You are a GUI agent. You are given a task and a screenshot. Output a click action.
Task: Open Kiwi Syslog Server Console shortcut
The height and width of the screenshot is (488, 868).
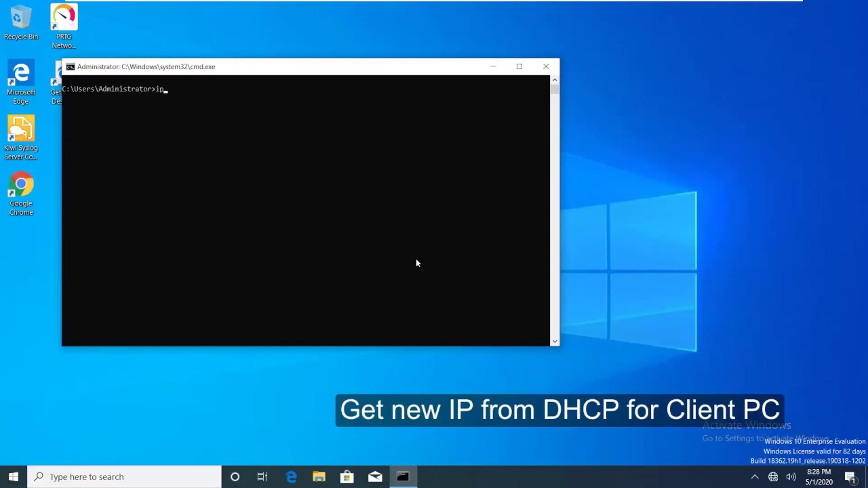pos(21,138)
